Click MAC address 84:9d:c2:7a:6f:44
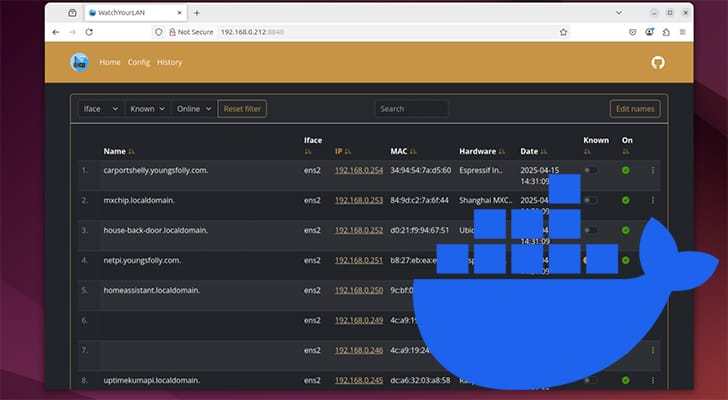This screenshot has height=400, width=728. (419, 200)
